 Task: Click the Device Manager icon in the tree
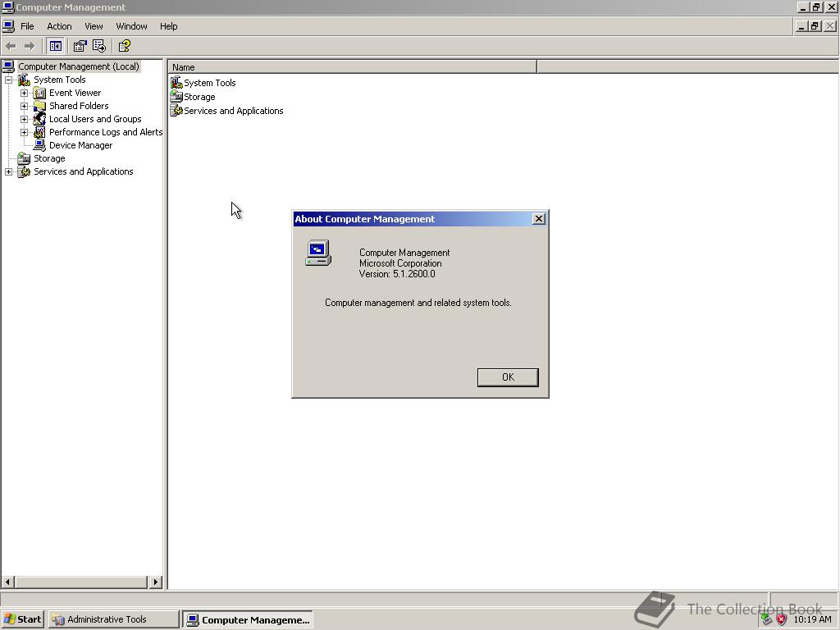click(39, 145)
